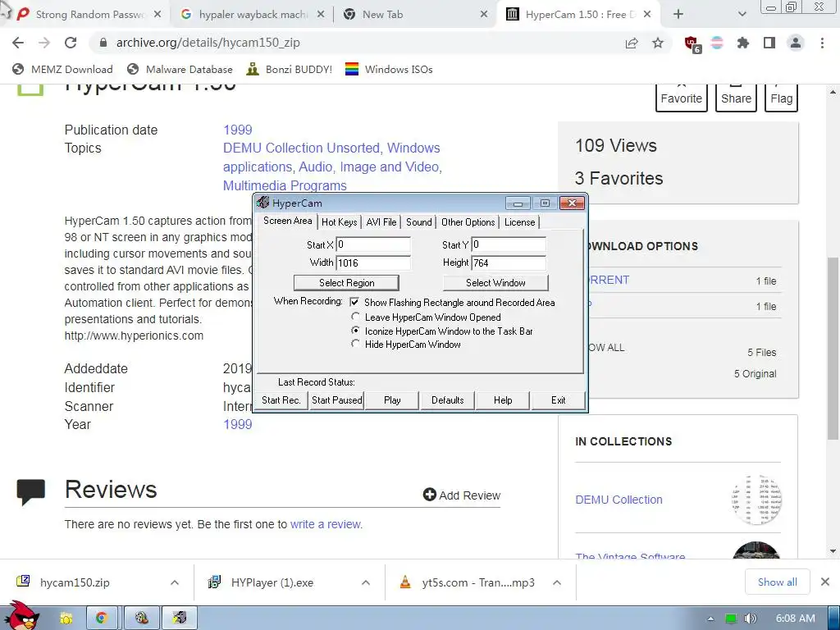
Task: Open the write a review link
Action: 326,524
